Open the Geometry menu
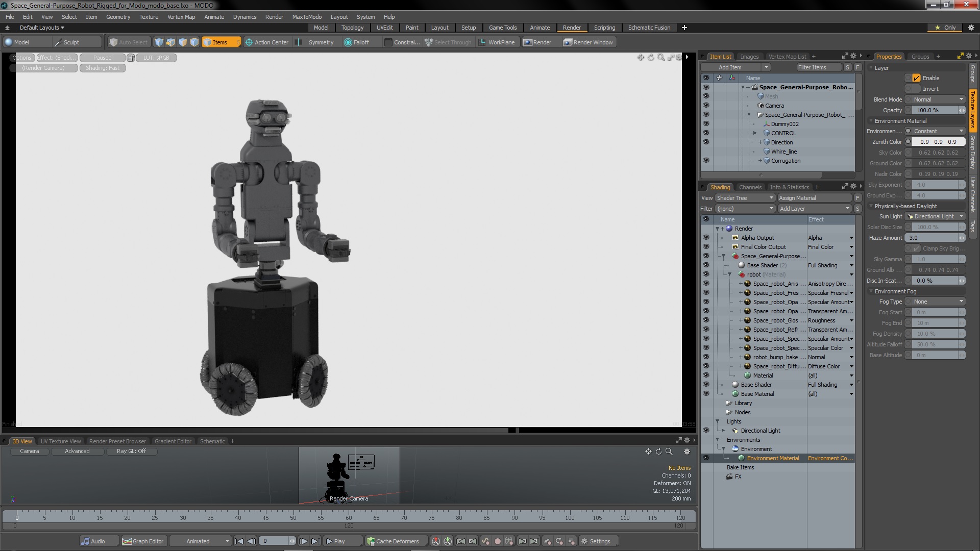The width and height of the screenshot is (980, 551). [118, 17]
